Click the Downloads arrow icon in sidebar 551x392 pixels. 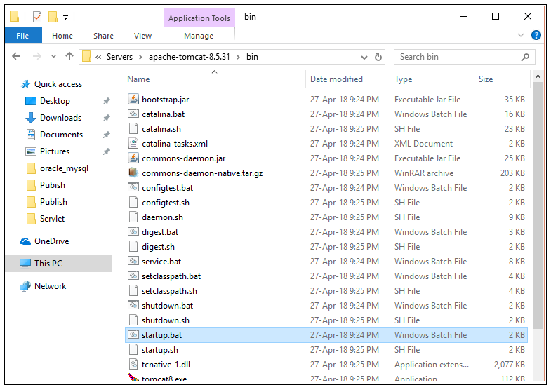[x=31, y=118]
